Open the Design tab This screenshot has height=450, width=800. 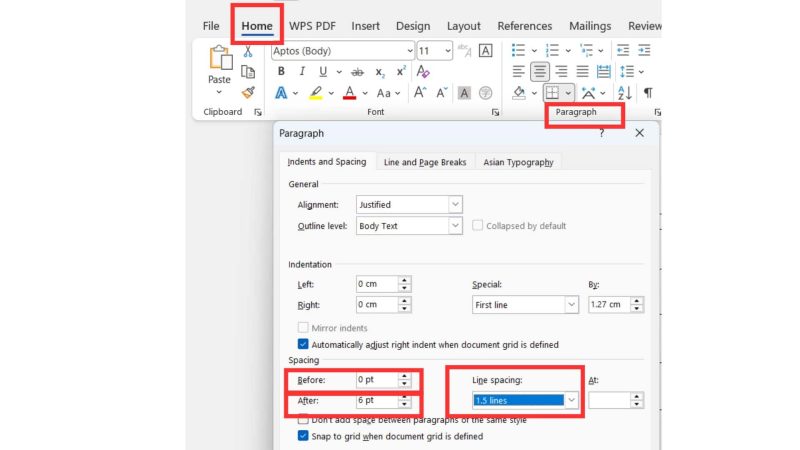[413, 26]
